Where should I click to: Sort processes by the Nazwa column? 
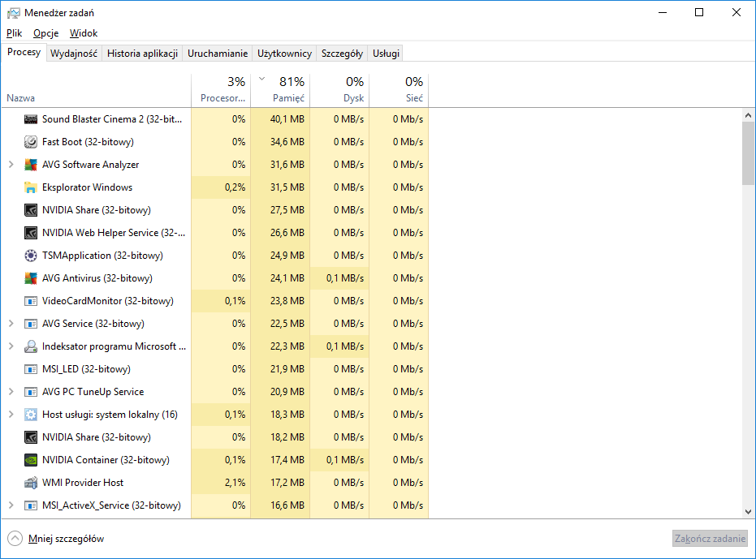97,91
